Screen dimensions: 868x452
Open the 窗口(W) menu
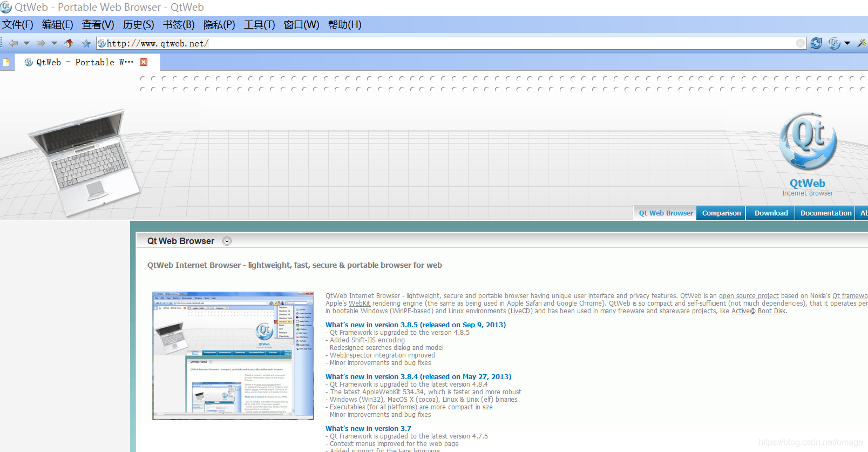pos(302,25)
